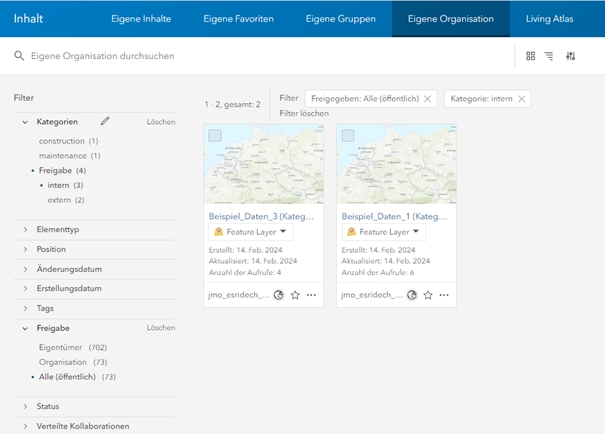
Task: Click Feature Layer icon on Beispiel_Daten_3 card
Action: tap(219, 232)
